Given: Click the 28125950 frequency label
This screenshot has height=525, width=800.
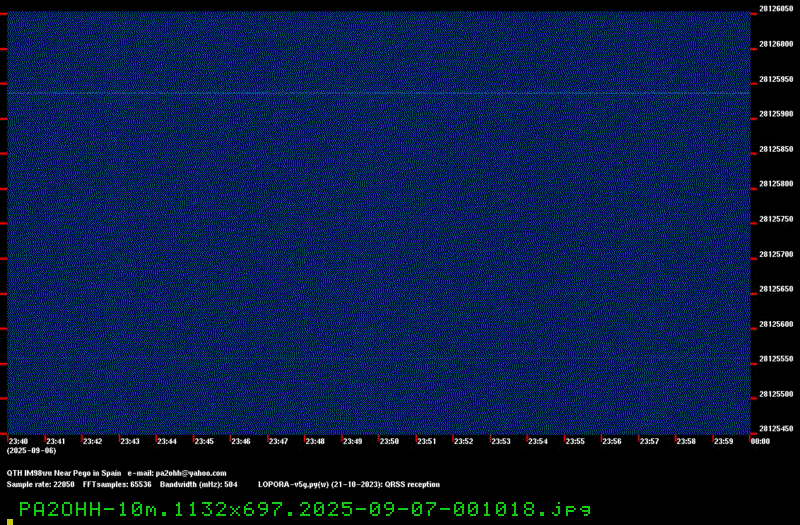Looking at the screenshot, I should pos(776,80).
